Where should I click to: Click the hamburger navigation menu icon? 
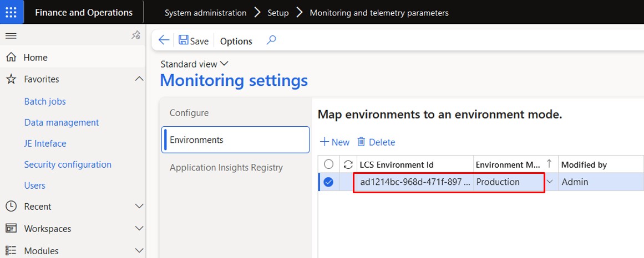pyautogui.click(x=11, y=36)
